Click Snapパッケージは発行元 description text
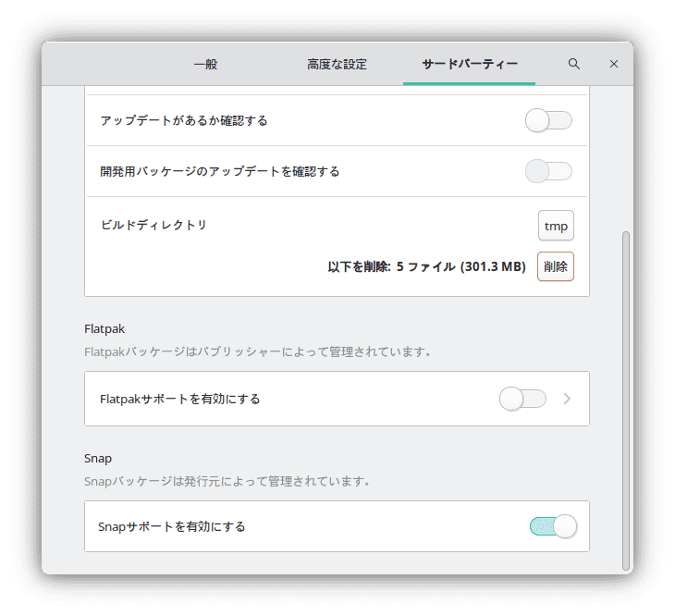The height and width of the screenshot is (616, 675). (227, 481)
